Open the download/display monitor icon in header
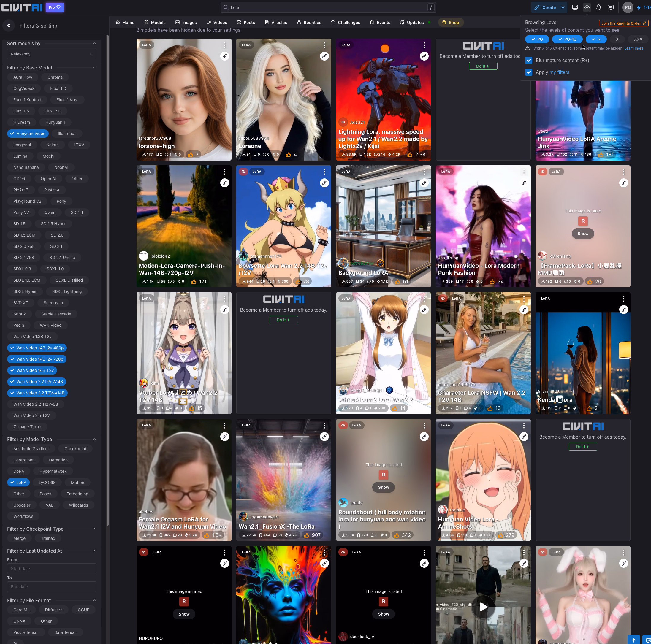Screen dimensions: 651x644 575,7
